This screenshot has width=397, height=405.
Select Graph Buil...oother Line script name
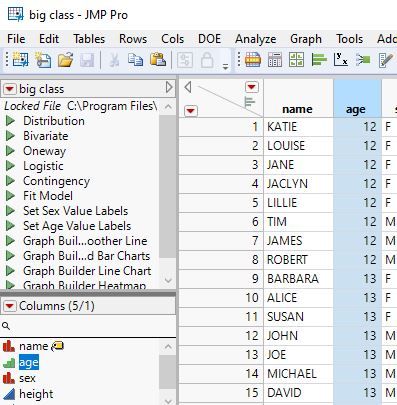[85, 241]
